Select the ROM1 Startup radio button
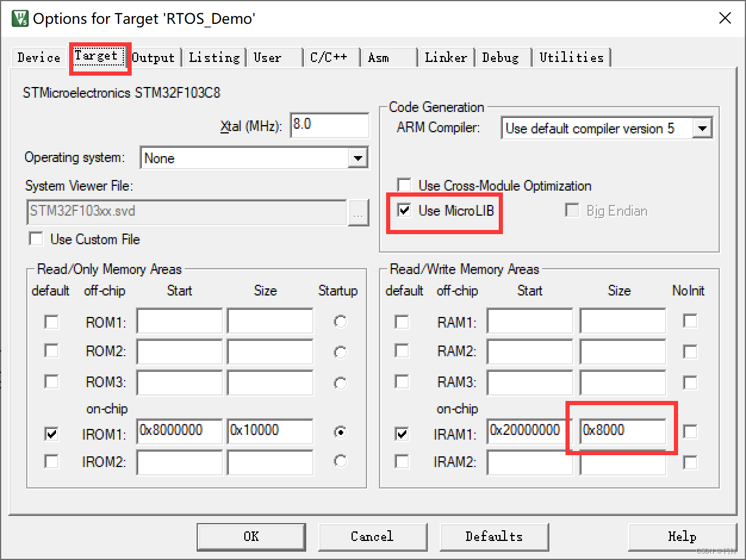 pos(340,322)
